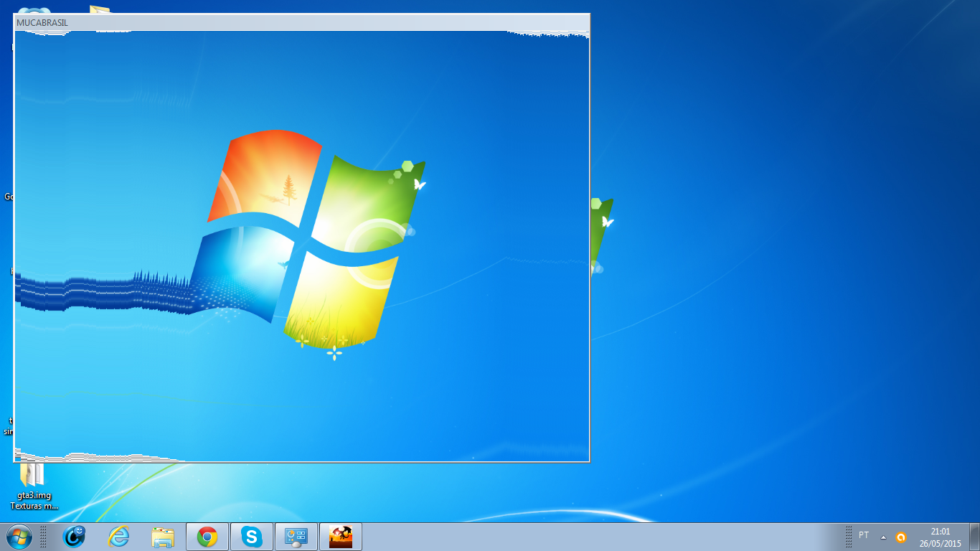Image resolution: width=980 pixels, height=551 pixels.
Task: Click the dotted grip handle beside Start button
Action: [x=43, y=537]
